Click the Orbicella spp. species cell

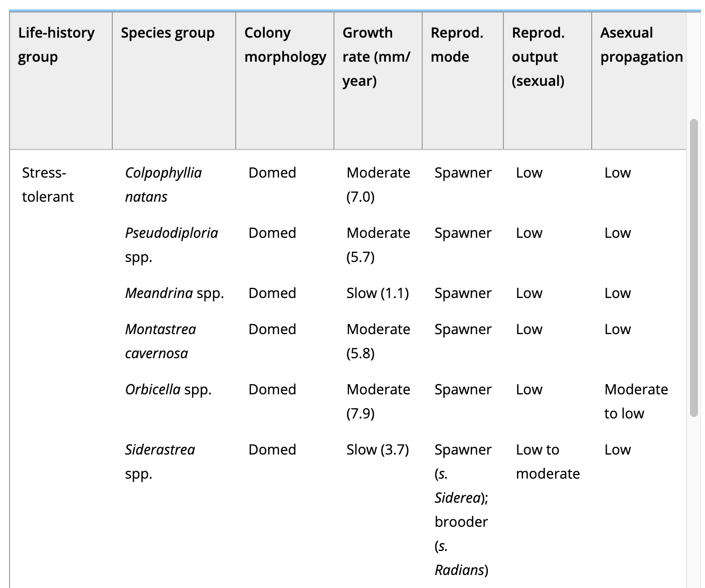point(168,389)
